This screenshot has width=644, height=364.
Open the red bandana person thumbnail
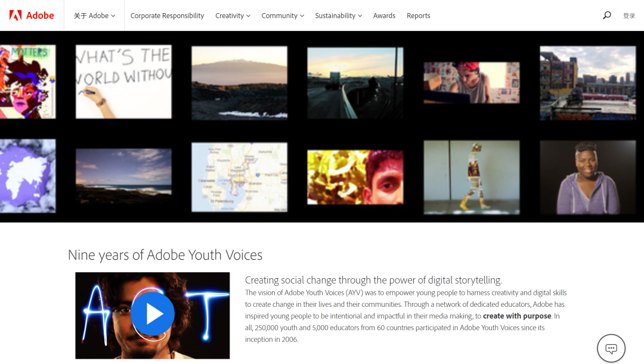472,82
